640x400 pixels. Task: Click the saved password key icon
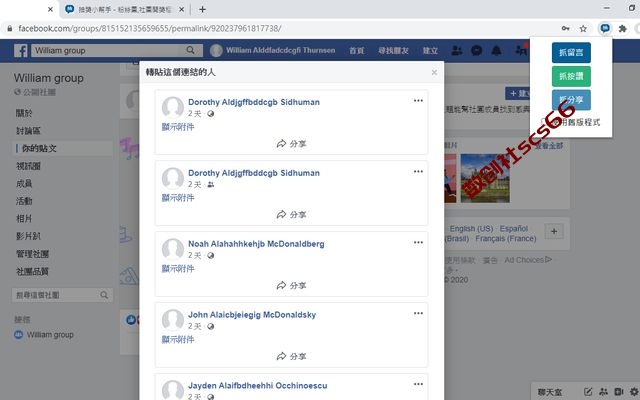click(565, 28)
